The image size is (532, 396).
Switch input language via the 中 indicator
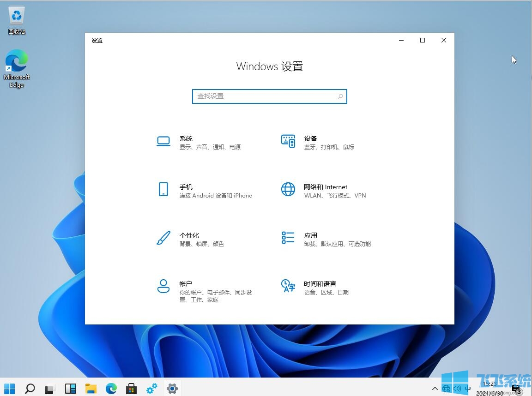click(467, 389)
